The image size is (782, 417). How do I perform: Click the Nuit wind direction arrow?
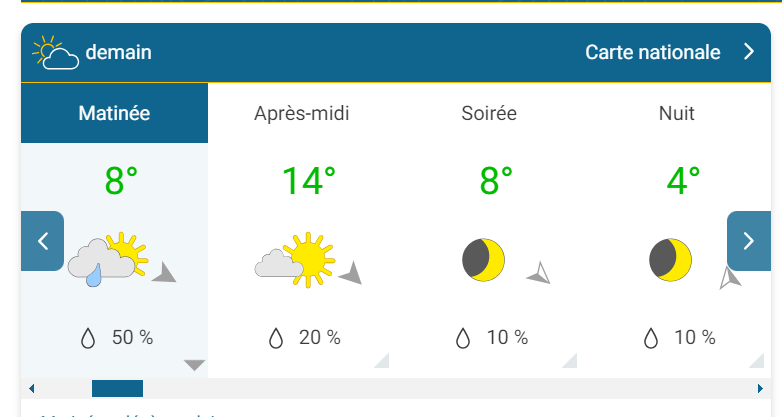tap(729, 277)
